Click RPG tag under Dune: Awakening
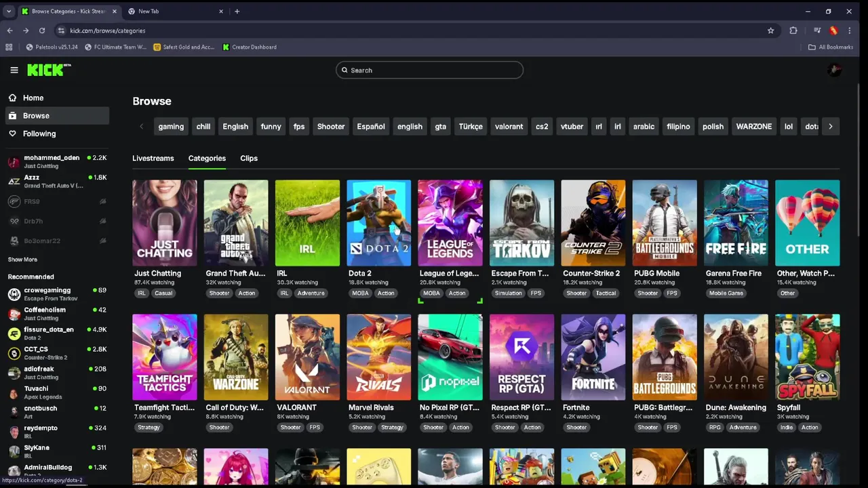This screenshot has width=868, height=488. tap(715, 428)
